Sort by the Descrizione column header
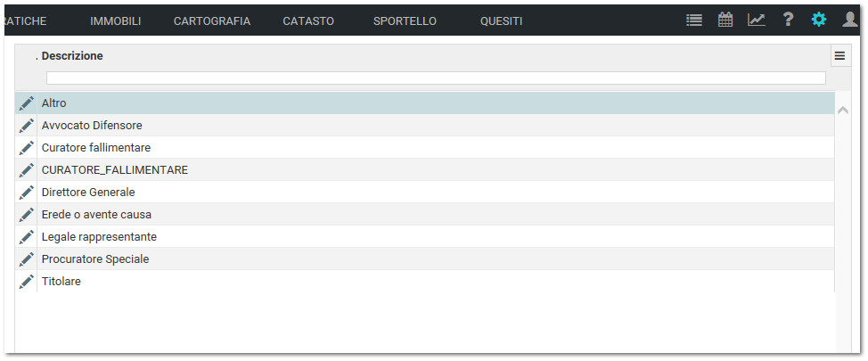 (x=72, y=56)
